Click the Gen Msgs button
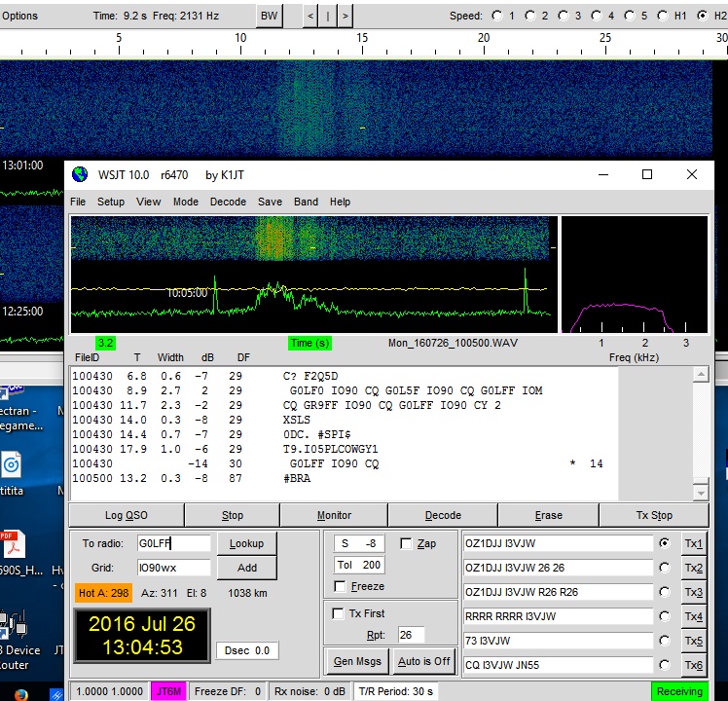 [357, 661]
